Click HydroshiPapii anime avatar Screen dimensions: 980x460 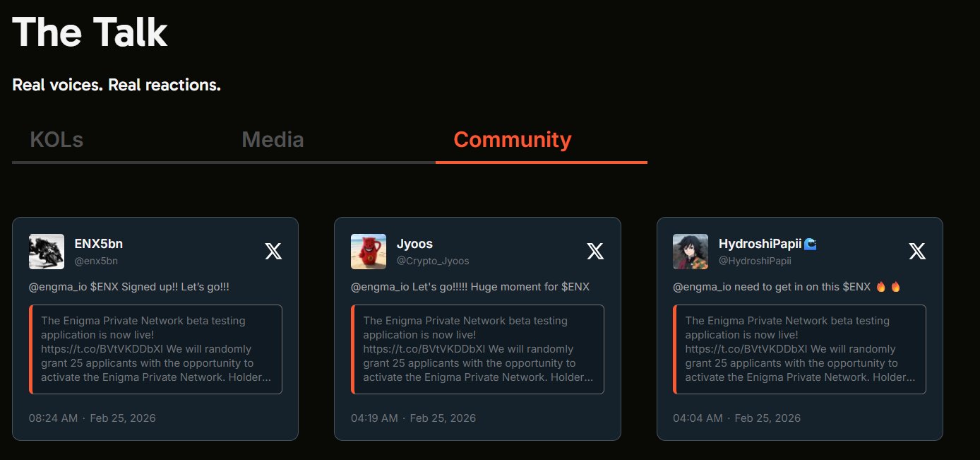pyautogui.click(x=691, y=252)
